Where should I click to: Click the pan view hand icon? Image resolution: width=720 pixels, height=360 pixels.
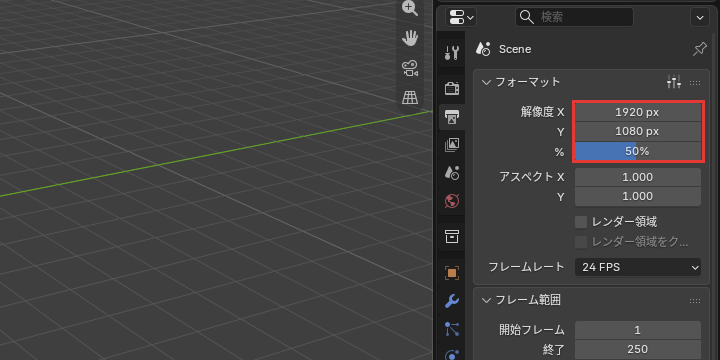click(x=410, y=38)
